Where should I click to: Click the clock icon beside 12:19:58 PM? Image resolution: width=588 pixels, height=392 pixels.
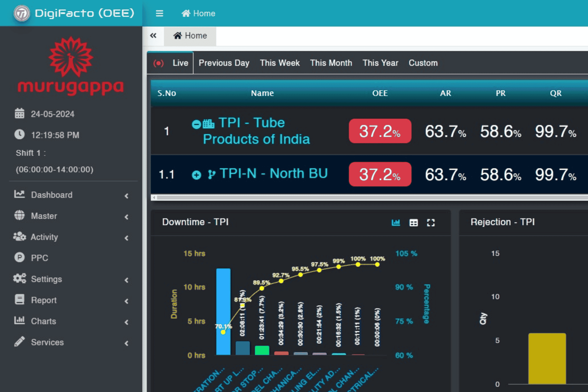coord(19,134)
